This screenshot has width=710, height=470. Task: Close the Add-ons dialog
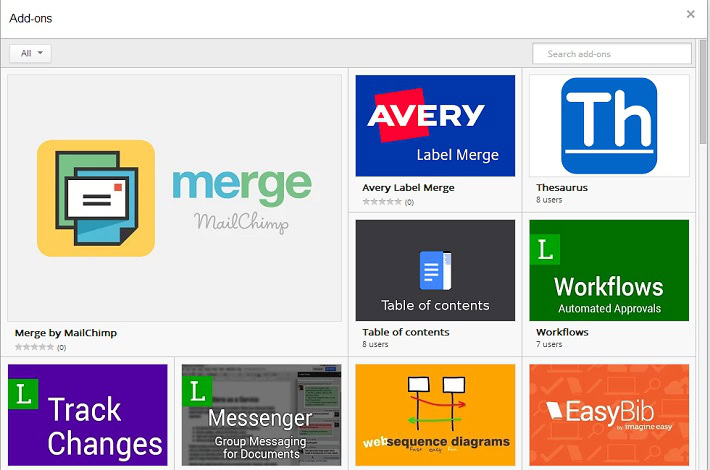click(691, 14)
